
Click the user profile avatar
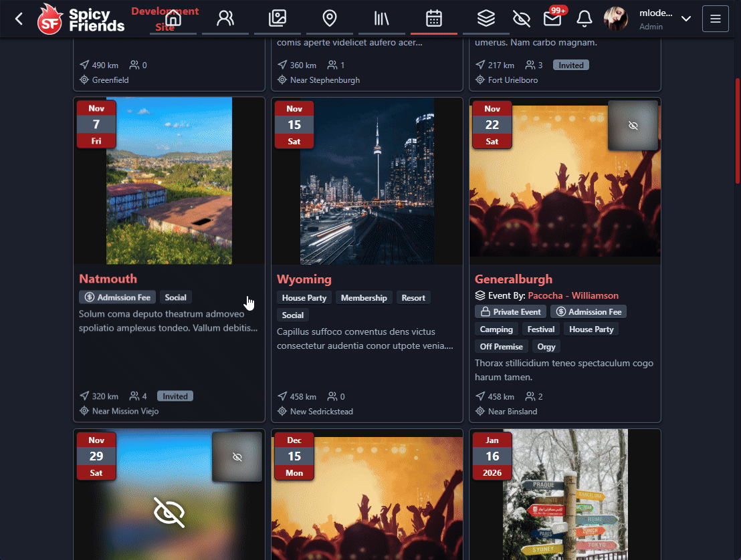click(615, 19)
